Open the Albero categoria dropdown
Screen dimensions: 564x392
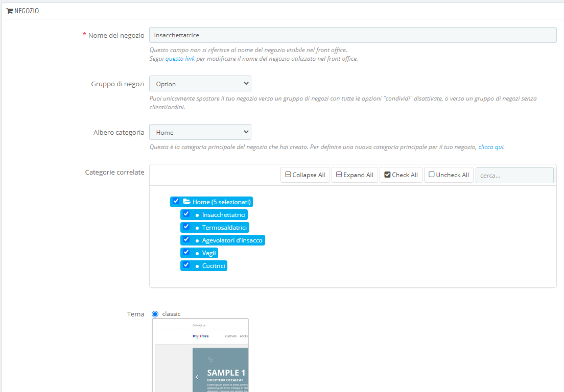(200, 132)
